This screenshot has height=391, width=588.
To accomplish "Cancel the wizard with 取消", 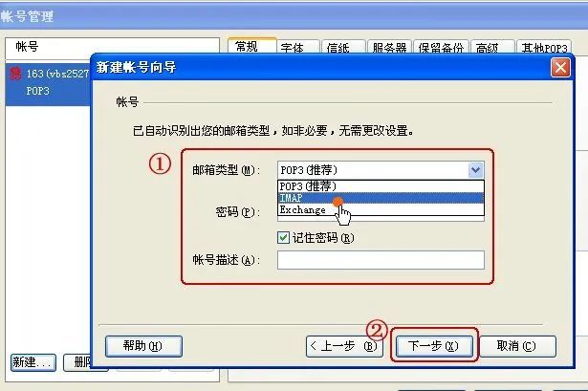I will pos(517,346).
